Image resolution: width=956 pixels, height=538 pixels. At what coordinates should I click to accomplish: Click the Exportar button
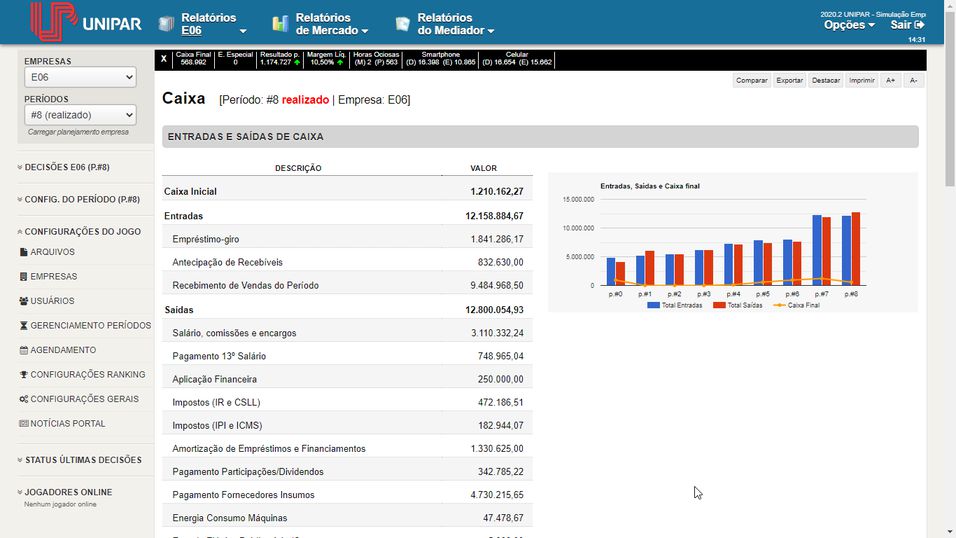[x=789, y=80]
